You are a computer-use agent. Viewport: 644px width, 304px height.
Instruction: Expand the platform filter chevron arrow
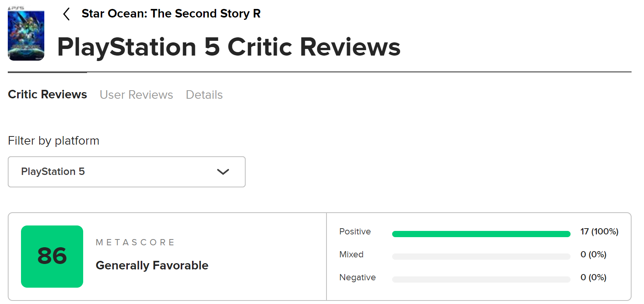(x=223, y=172)
